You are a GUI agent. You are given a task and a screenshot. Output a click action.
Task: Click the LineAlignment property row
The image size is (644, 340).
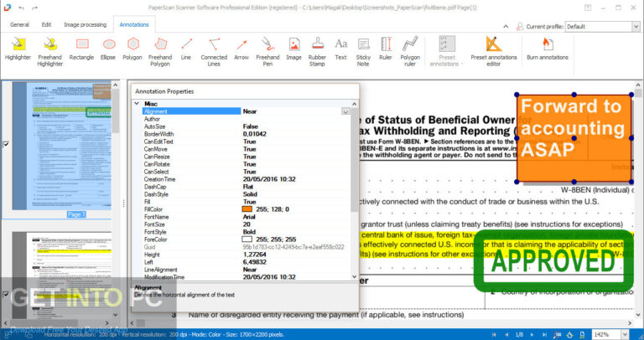[x=246, y=270]
